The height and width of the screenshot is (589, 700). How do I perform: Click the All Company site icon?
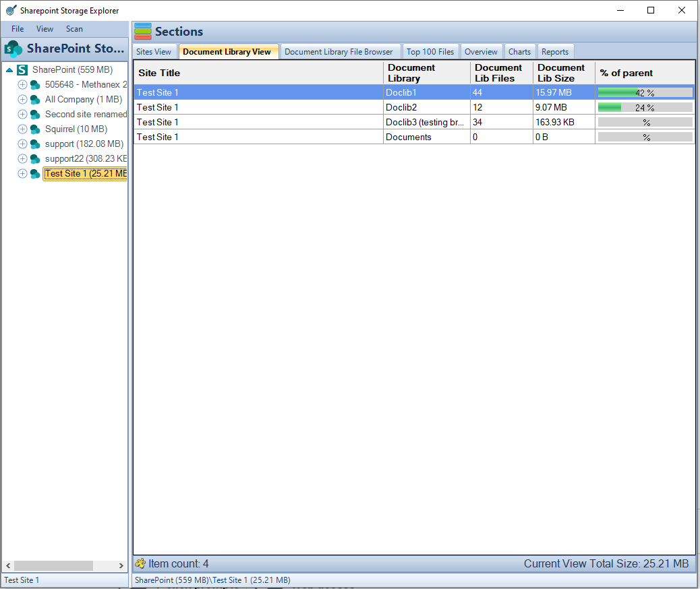[35, 100]
